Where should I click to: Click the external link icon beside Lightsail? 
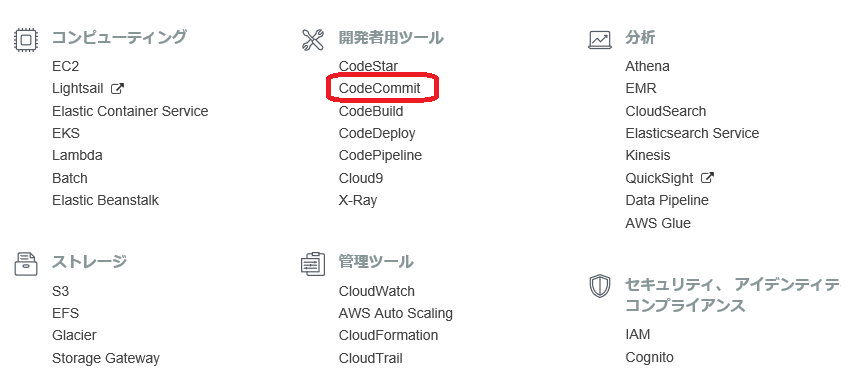[x=117, y=88]
